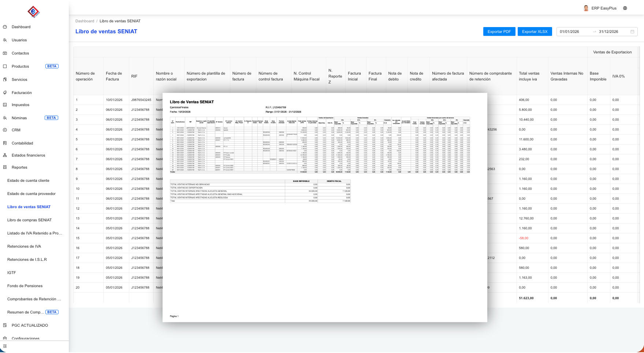Expand the Reportes menu section

tap(19, 168)
